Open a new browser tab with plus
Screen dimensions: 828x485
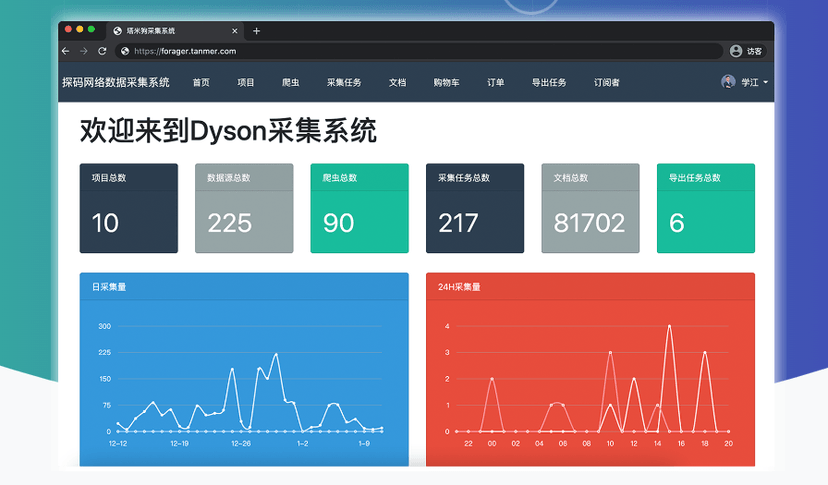click(x=257, y=31)
